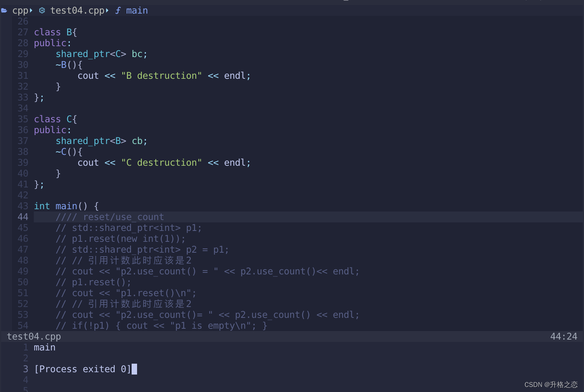
Task: Place cursor on 'class B{' line
Action: 56,32
